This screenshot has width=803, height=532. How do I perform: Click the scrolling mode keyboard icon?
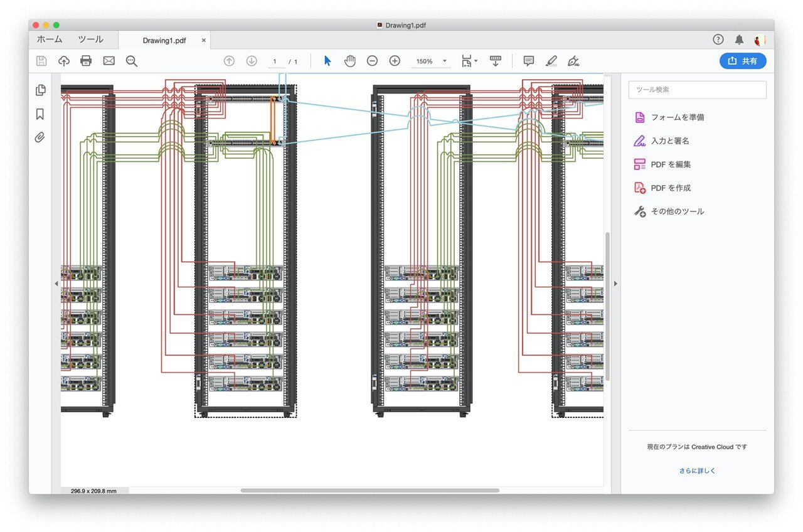496,61
